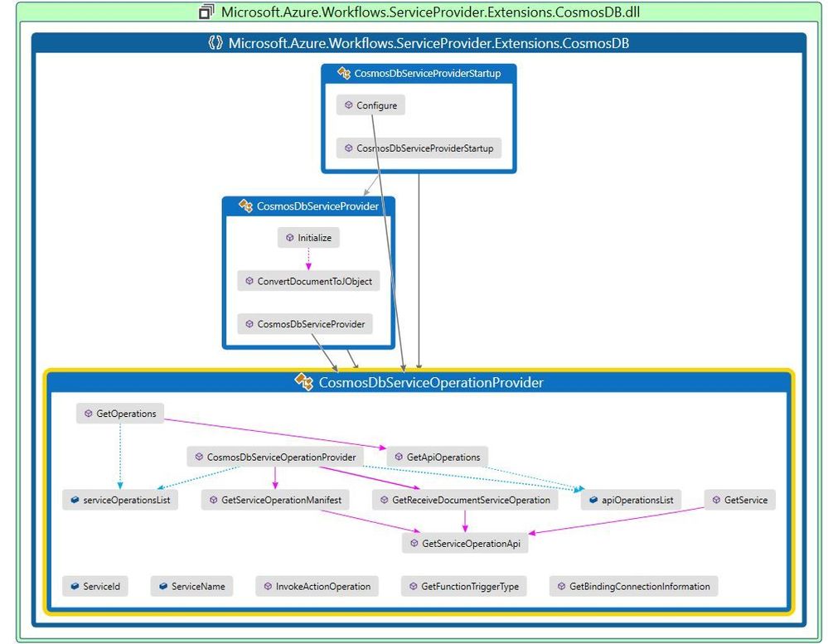828x644 pixels.
Task: Select the ConvertDocumentToJObject node
Action: pyautogui.click(x=308, y=281)
